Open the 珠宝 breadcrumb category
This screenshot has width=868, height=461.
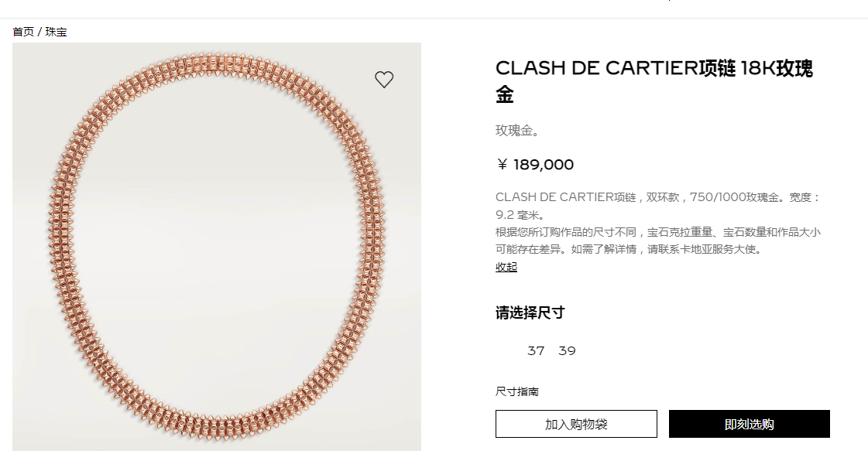click(56, 32)
